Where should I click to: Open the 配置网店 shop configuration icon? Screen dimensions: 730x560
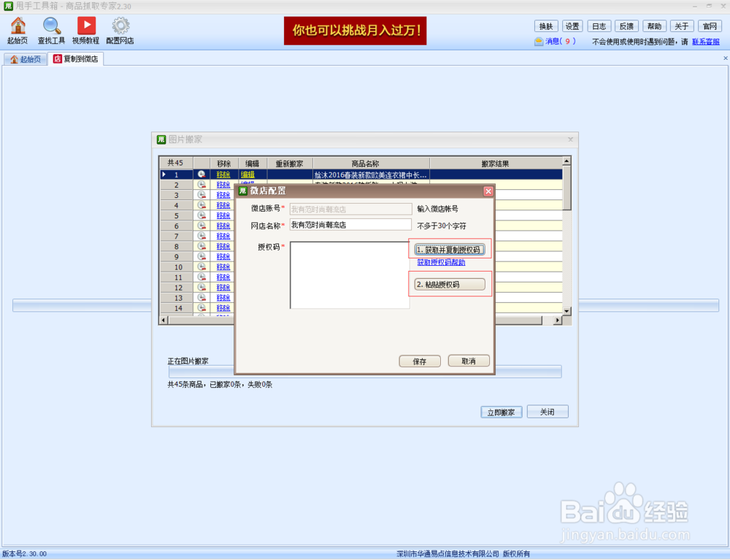coord(120,29)
